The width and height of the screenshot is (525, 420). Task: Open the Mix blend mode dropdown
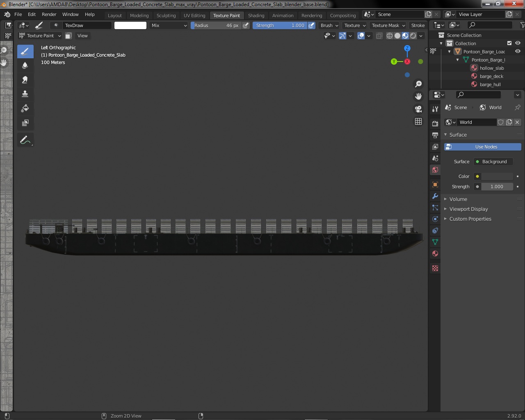169,25
